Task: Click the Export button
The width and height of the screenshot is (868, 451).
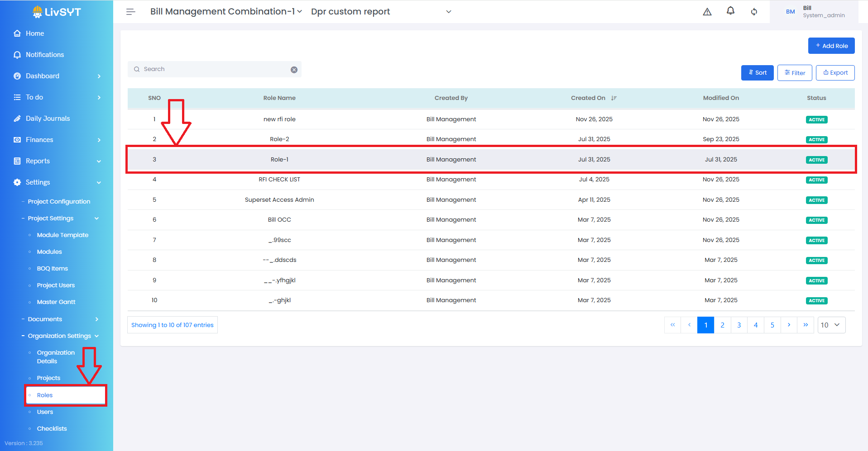Action: pyautogui.click(x=835, y=73)
